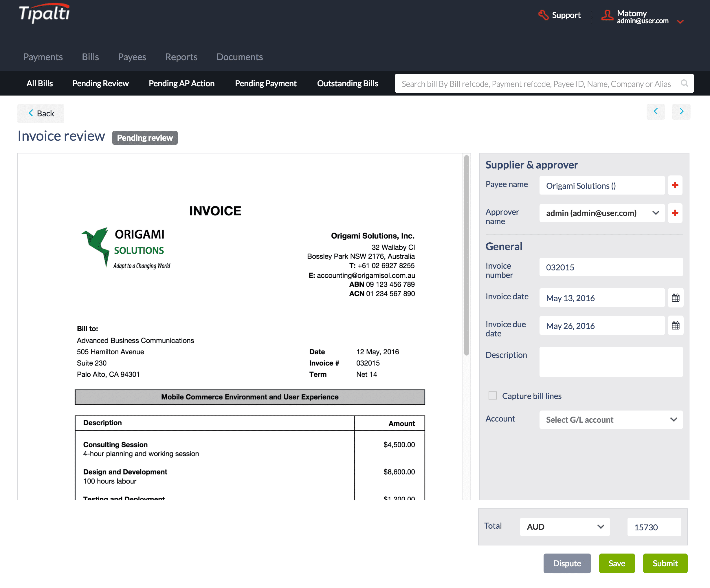This screenshot has width=710, height=588.
Task: Click the left navigation arrow icon
Action: 656,111
